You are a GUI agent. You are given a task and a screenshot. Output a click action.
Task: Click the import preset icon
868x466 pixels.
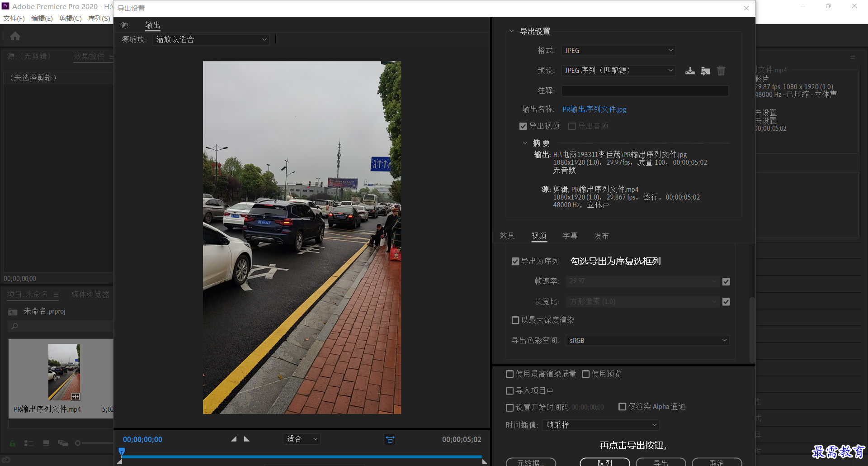pyautogui.click(x=705, y=71)
